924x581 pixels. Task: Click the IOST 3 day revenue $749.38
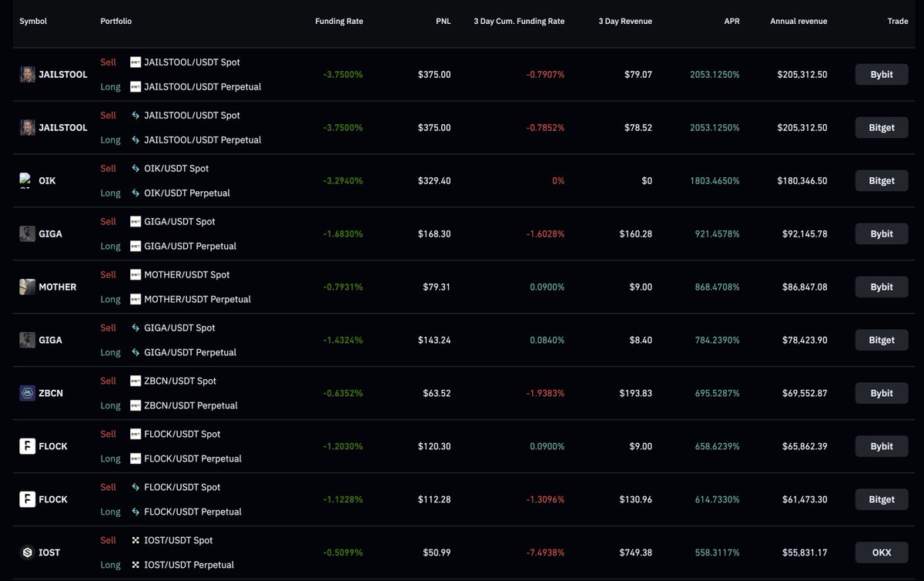pyautogui.click(x=635, y=553)
